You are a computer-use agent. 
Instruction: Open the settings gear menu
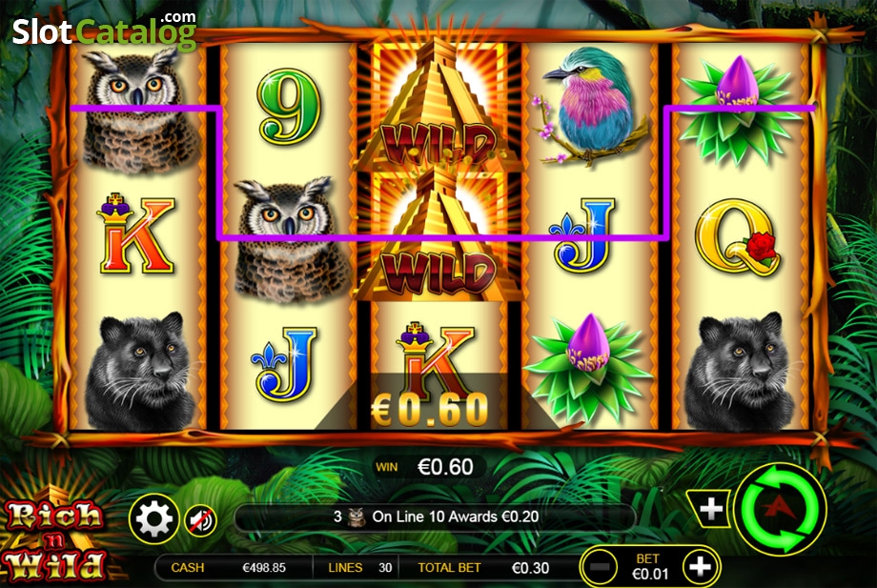[153, 519]
